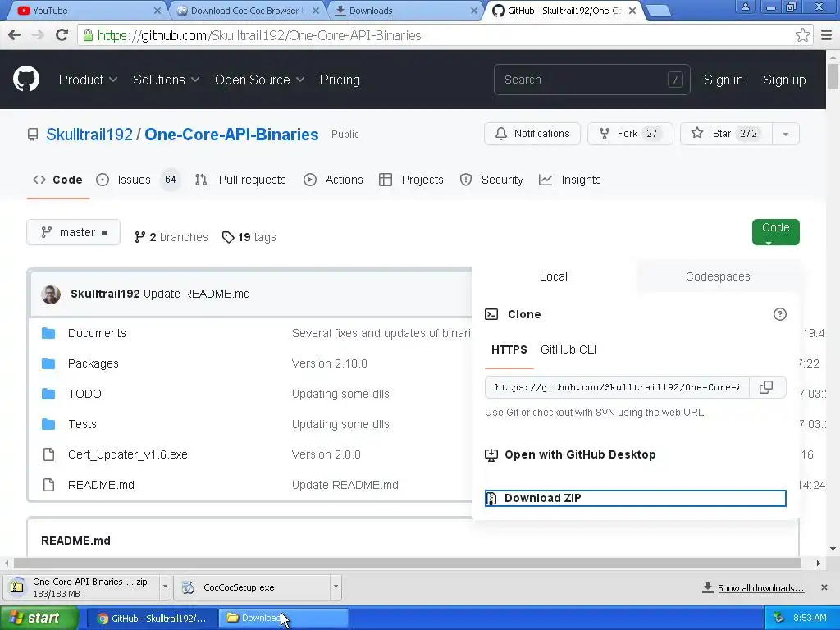840x630 pixels.
Task: Open the TODO folder
Action: click(x=84, y=394)
